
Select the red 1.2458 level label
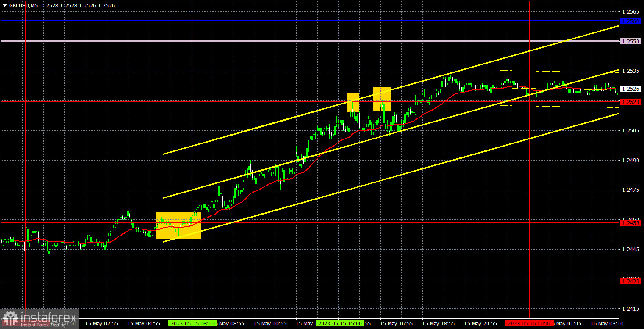[630, 223]
